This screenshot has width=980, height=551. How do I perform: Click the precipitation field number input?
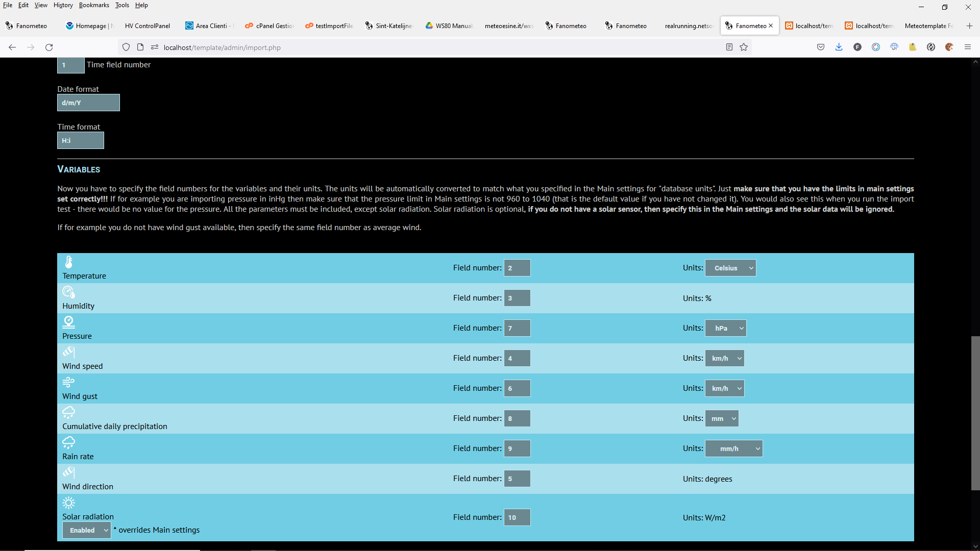pos(517,418)
